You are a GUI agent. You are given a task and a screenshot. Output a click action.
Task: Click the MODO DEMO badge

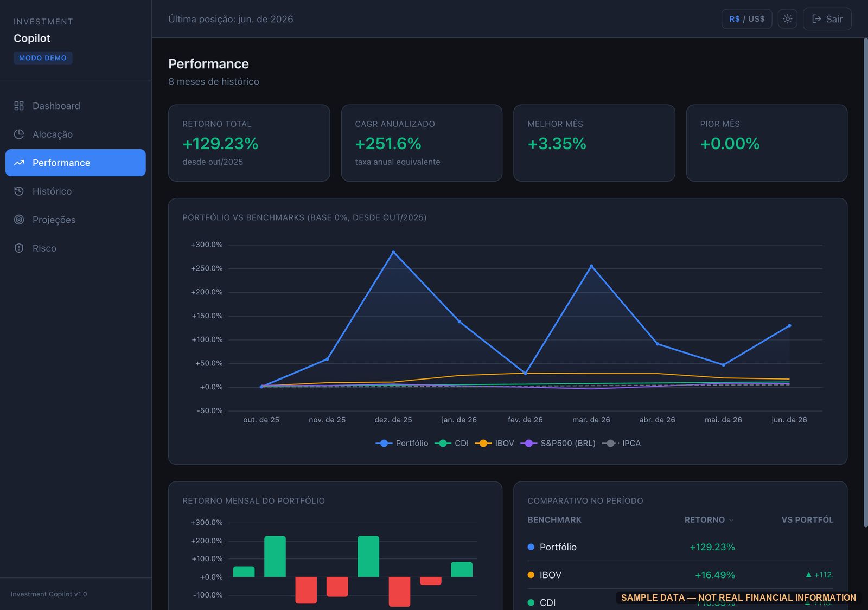43,58
